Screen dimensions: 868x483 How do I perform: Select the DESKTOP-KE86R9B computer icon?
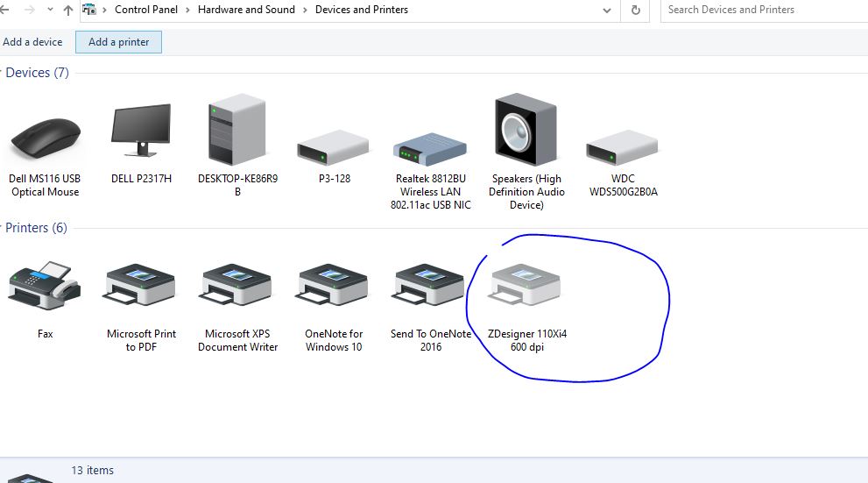pyautogui.click(x=237, y=130)
